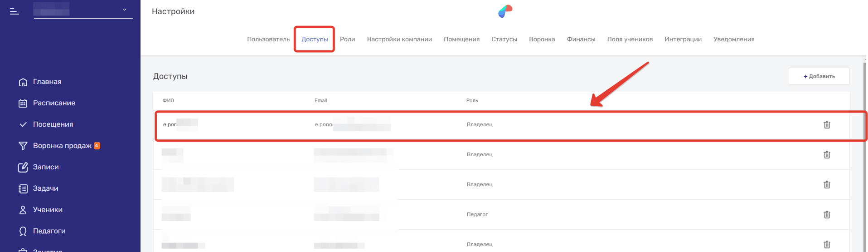868x252 pixels.
Task: Open Педагоги in the sidebar
Action: 49,231
